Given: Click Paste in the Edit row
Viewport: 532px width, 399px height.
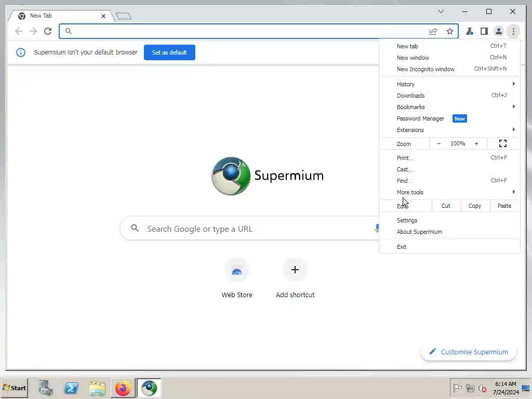Looking at the screenshot, I should pyautogui.click(x=504, y=206).
